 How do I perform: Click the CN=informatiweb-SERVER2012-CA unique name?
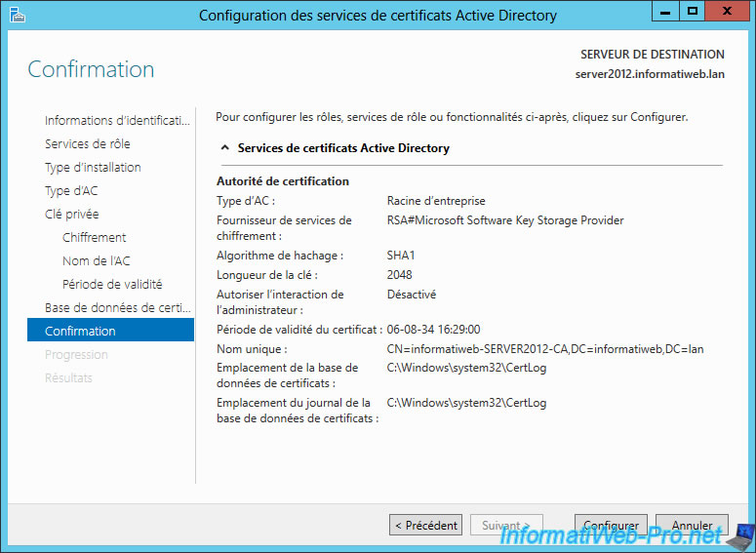545,348
